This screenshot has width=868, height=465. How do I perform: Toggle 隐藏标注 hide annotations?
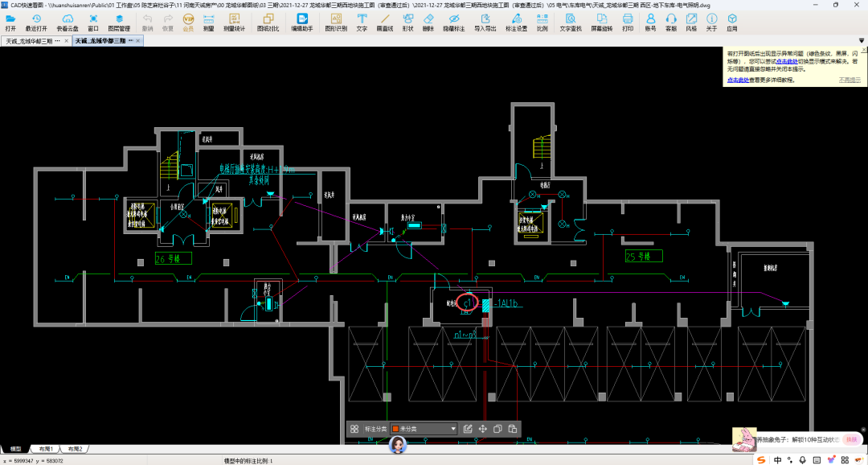[454, 23]
